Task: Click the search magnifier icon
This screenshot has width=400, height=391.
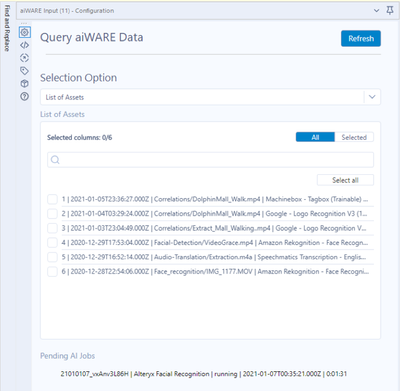Action: pos(55,160)
